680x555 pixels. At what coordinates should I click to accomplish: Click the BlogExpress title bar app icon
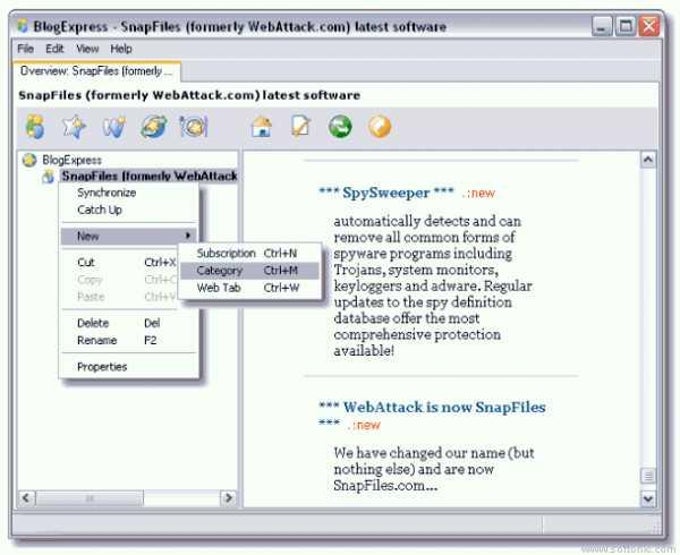tap(23, 26)
